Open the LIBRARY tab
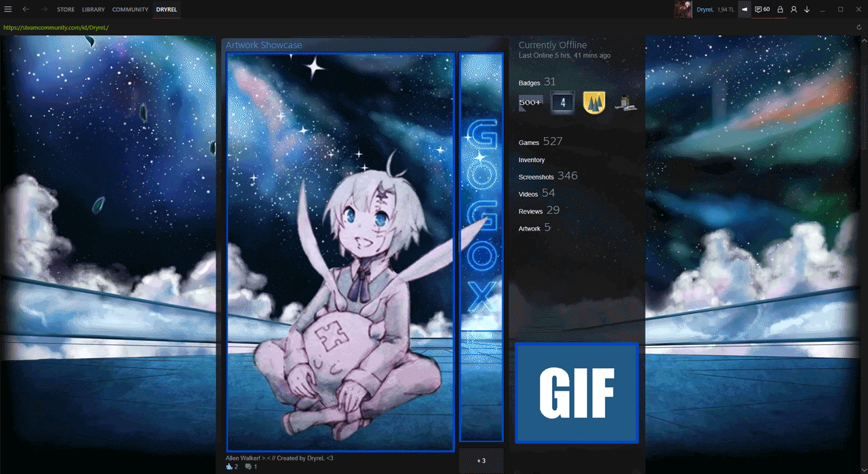 [x=94, y=9]
